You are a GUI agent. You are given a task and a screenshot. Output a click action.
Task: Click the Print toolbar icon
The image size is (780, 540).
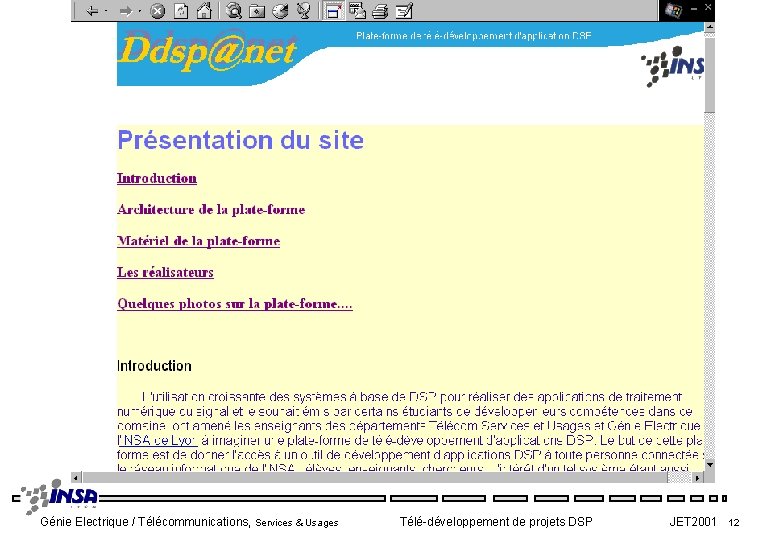380,10
